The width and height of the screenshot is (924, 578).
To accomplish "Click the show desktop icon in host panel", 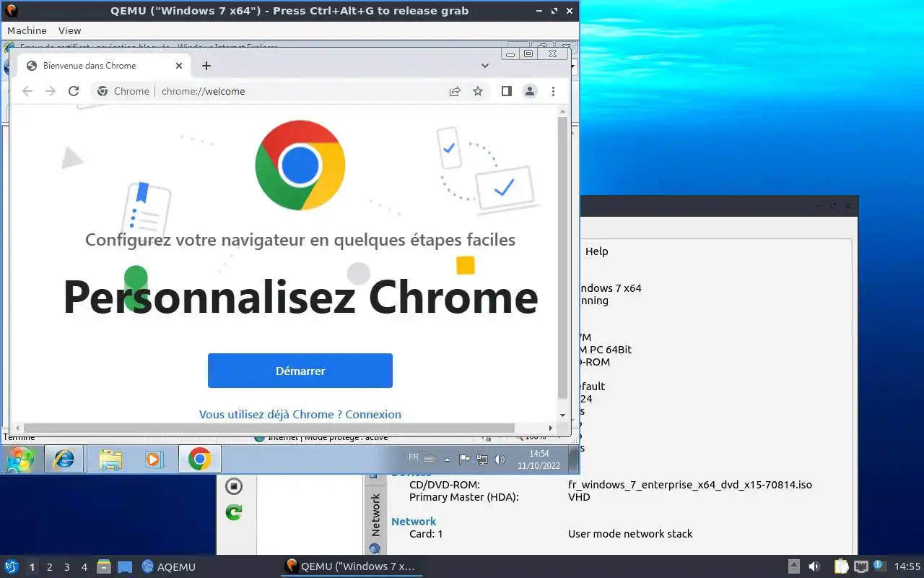I will 125,566.
